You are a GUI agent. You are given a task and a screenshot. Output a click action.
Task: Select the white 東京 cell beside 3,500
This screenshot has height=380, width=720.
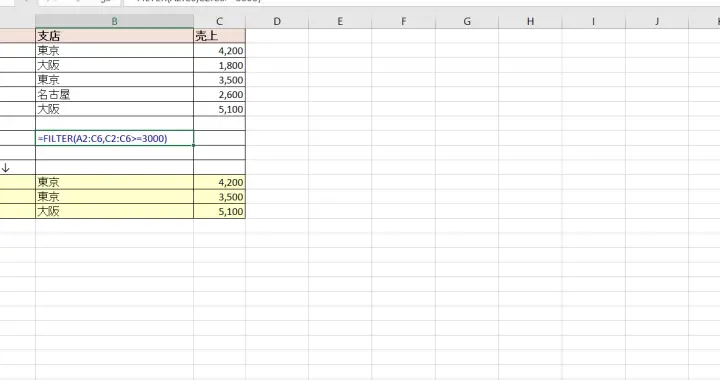pos(114,80)
